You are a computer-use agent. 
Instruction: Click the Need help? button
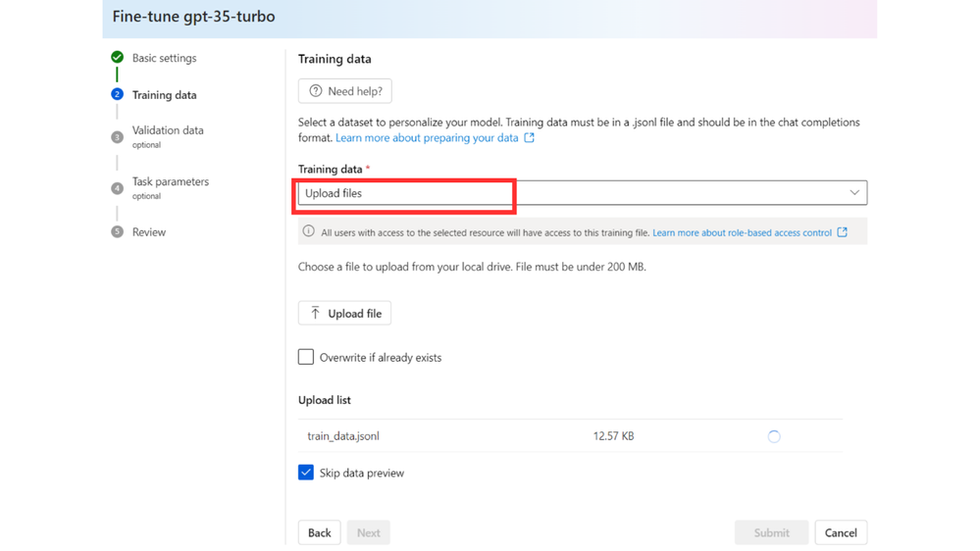(x=345, y=91)
